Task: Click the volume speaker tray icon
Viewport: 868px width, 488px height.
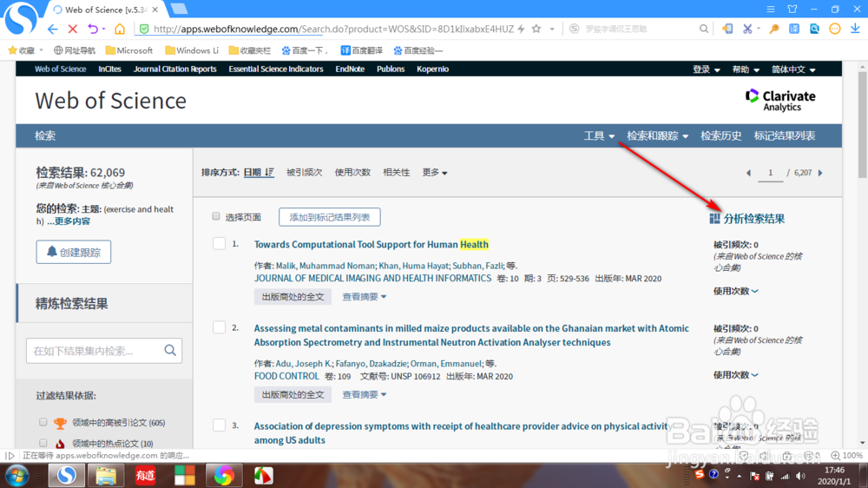Action: pyautogui.click(x=800, y=476)
